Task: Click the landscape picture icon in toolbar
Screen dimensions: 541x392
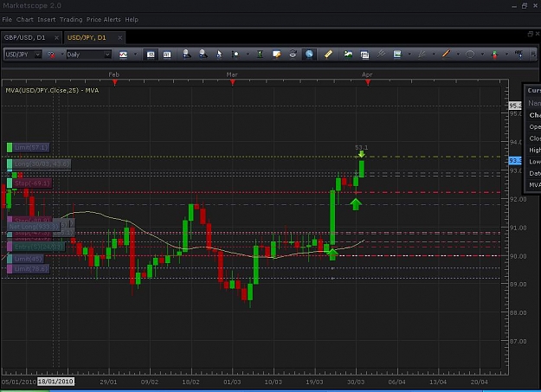Action: [x=348, y=55]
